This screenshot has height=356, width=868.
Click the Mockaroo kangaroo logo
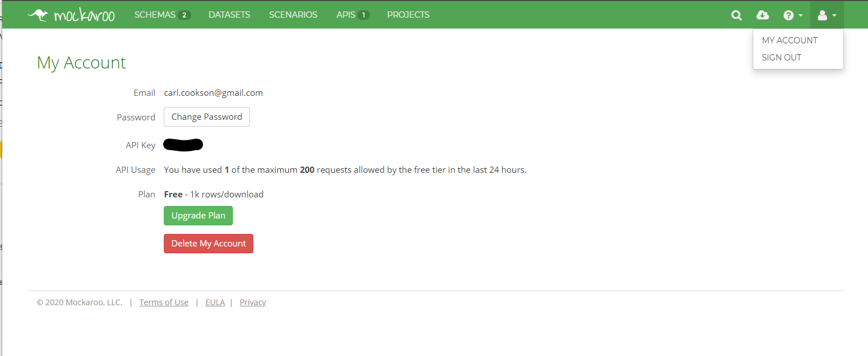(x=71, y=15)
